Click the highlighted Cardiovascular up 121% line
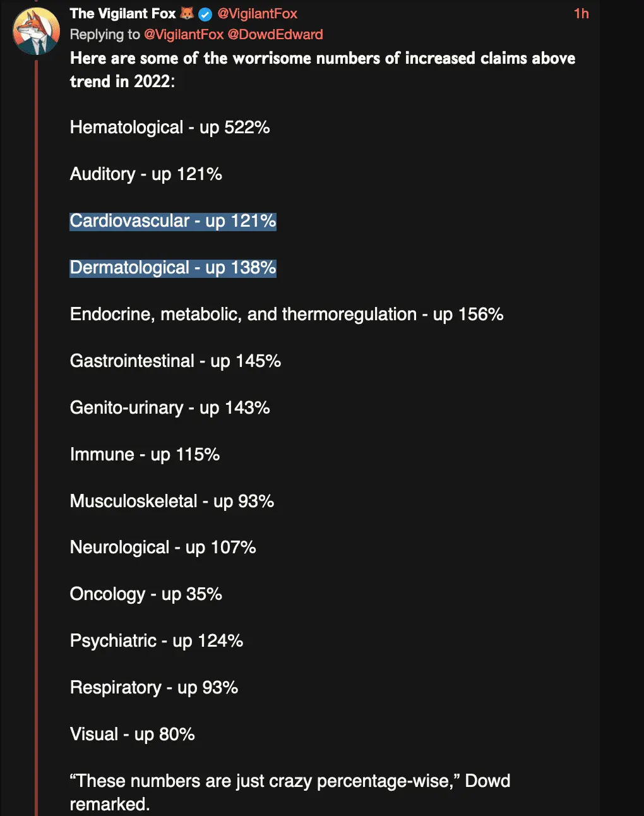The height and width of the screenshot is (816, 644). point(173,221)
